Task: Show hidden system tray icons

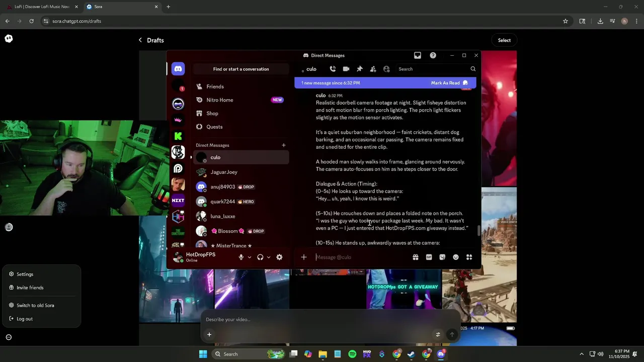Action: (582, 354)
